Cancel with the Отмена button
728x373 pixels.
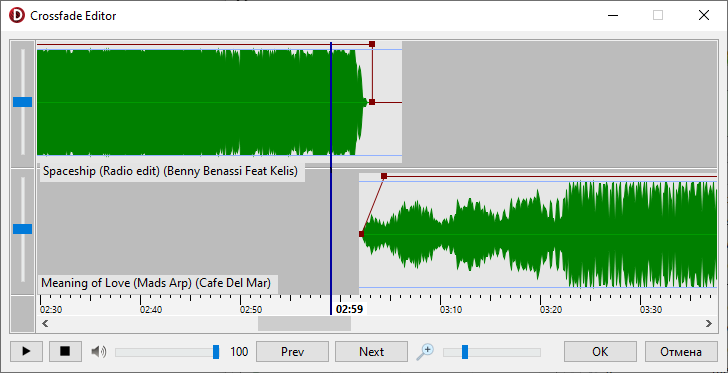[681, 352]
